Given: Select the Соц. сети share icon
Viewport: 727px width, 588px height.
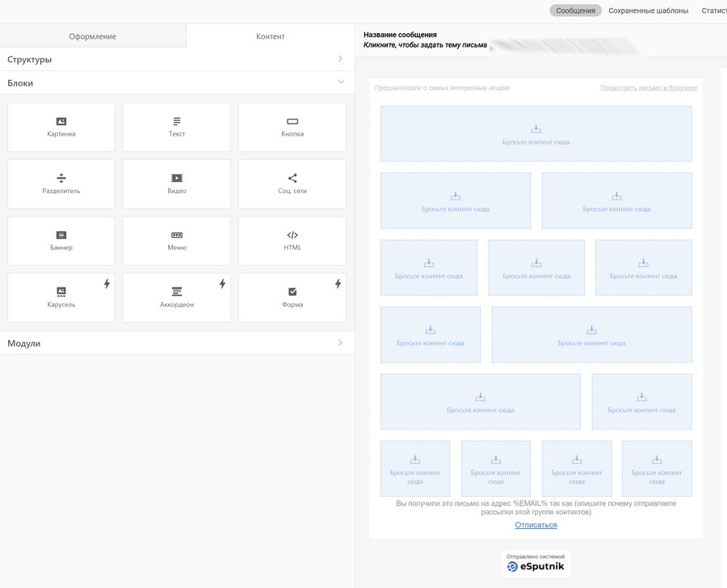Looking at the screenshot, I should coord(292,178).
